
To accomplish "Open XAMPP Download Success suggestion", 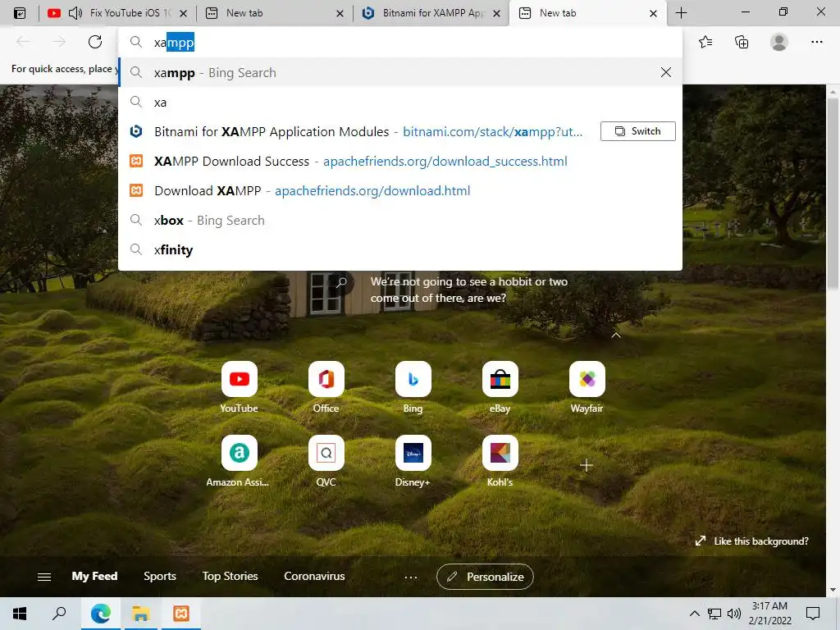I will [399, 161].
